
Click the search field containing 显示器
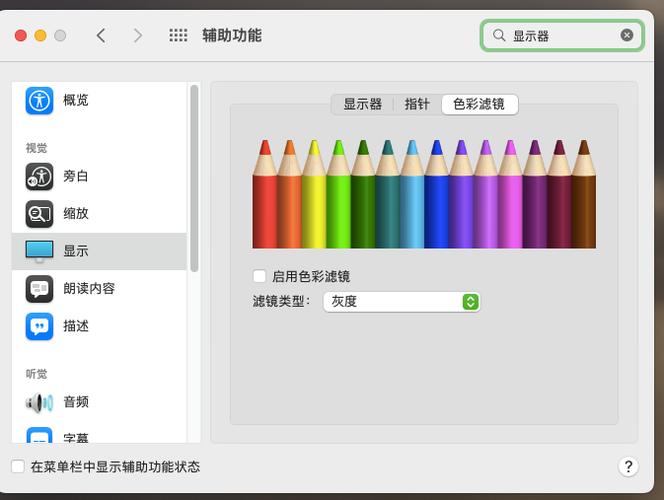(x=562, y=36)
